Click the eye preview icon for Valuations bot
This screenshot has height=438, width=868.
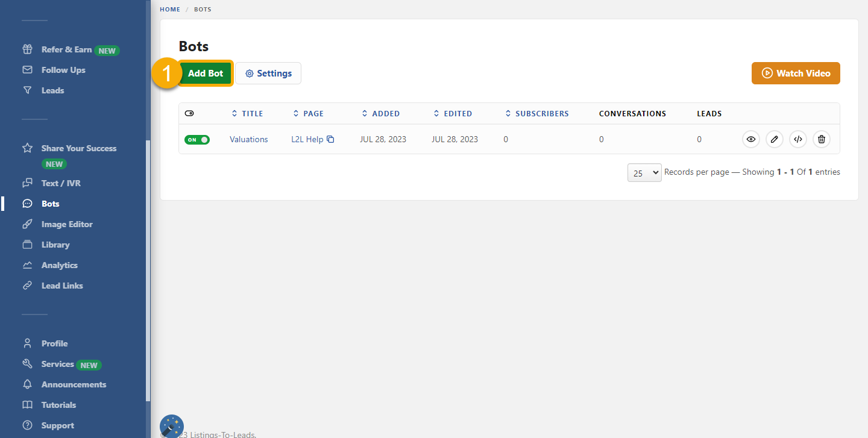pyautogui.click(x=750, y=139)
